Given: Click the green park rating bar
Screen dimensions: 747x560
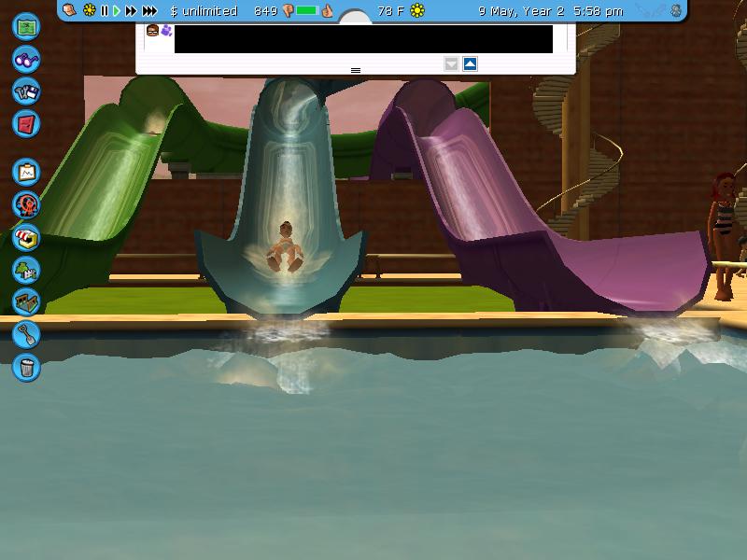Looking at the screenshot, I should [x=306, y=10].
